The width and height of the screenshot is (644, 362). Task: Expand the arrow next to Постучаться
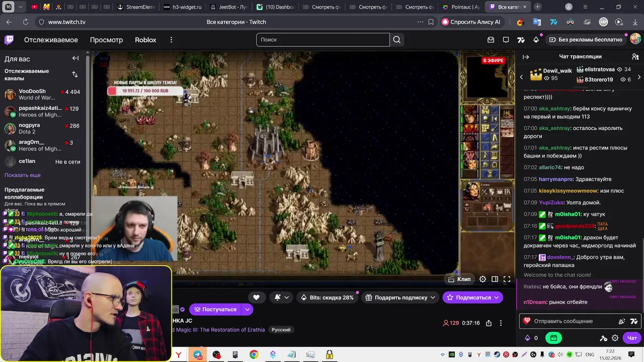pos(247,310)
